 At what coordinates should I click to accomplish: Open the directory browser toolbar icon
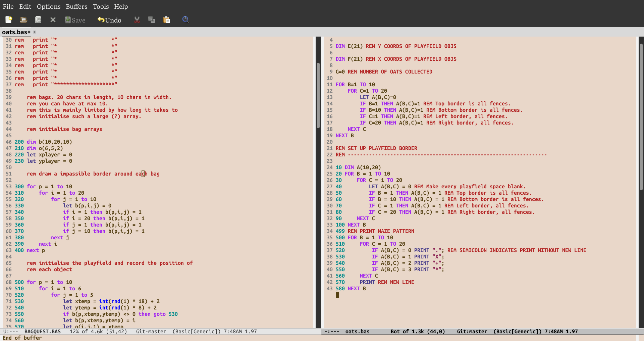point(38,20)
